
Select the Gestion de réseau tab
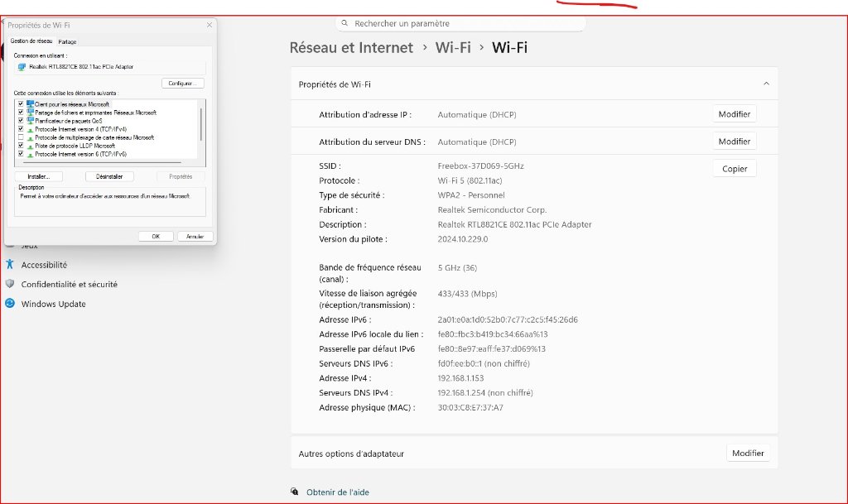31,41
